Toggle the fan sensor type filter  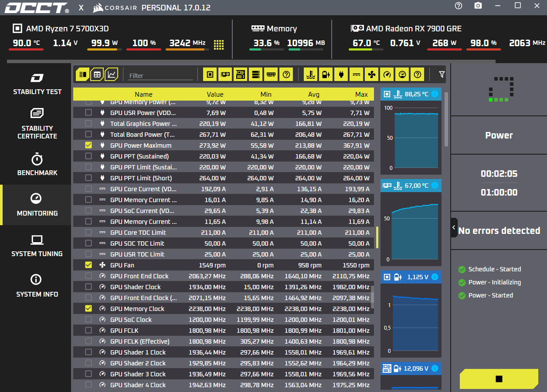coord(372,74)
